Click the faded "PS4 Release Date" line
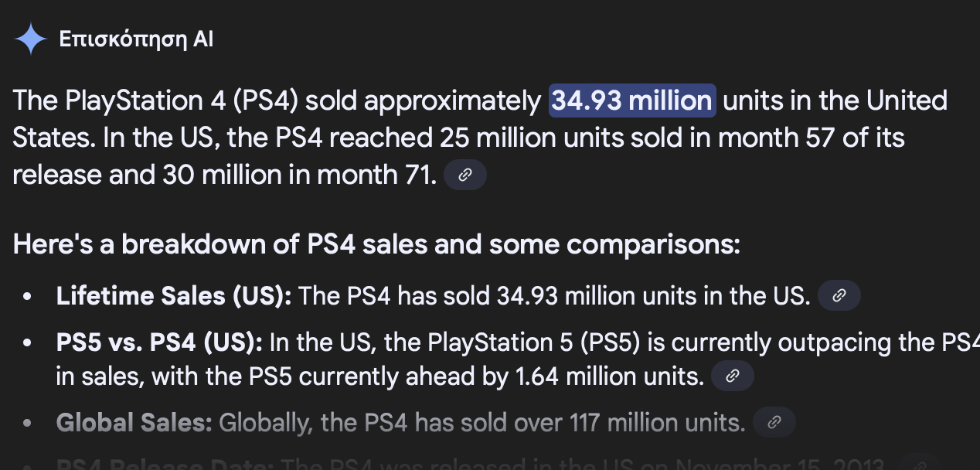This screenshot has width=980, height=470. click(x=470, y=464)
